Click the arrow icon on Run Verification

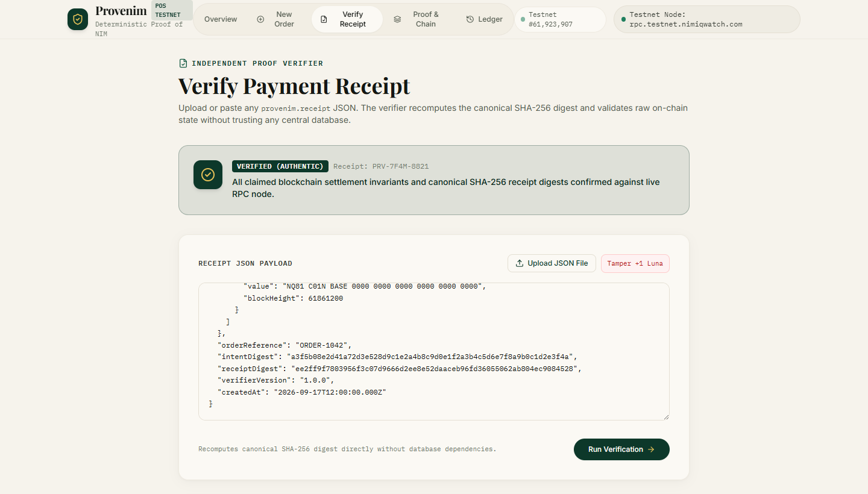[651, 449]
